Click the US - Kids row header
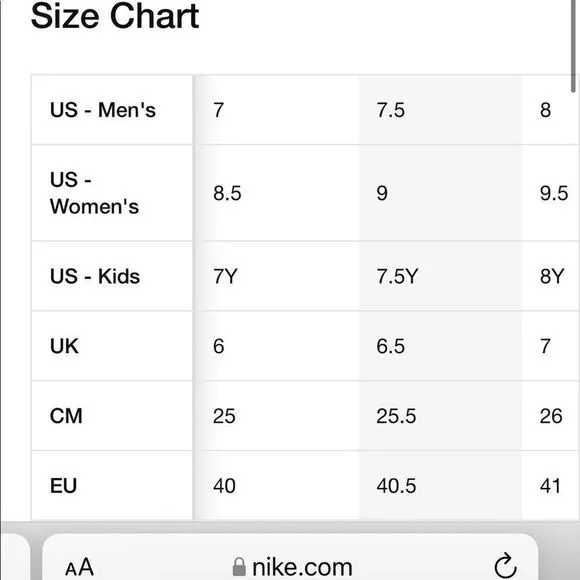Screen dimensions: 580x580 tap(112, 276)
